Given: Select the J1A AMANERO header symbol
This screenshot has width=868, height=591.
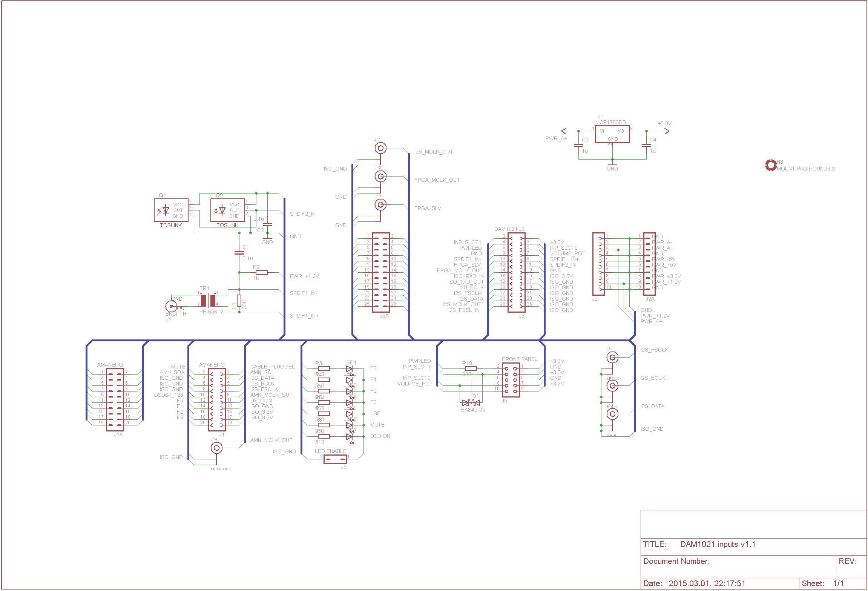Looking at the screenshot, I should click(x=115, y=400).
